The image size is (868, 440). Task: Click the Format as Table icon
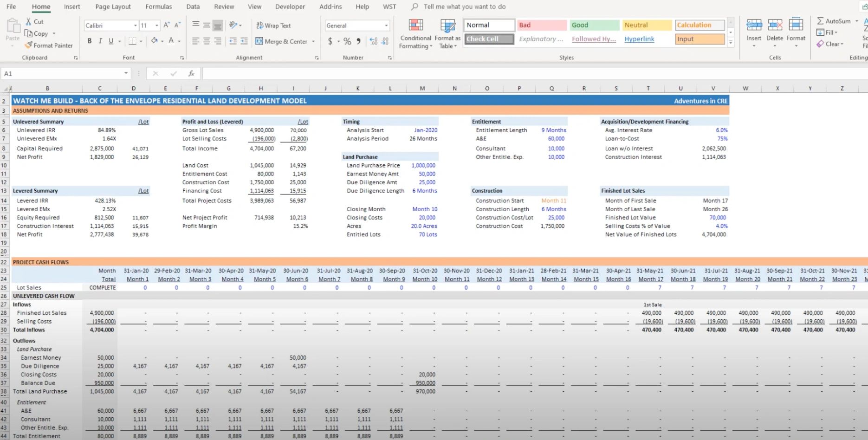point(447,26)
